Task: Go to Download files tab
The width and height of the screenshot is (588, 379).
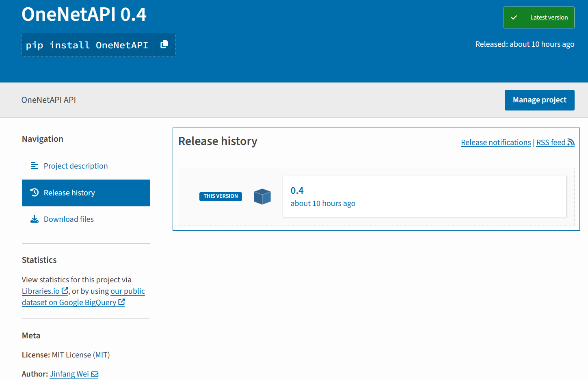Action: (86, 219)
